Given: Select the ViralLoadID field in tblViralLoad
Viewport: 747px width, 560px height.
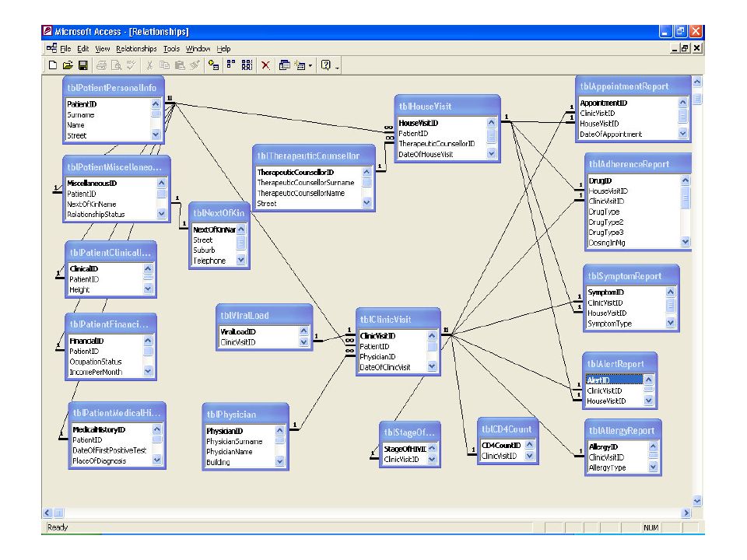Looking at the screenshot, I should pyautogui.click(x=238, y=331).
